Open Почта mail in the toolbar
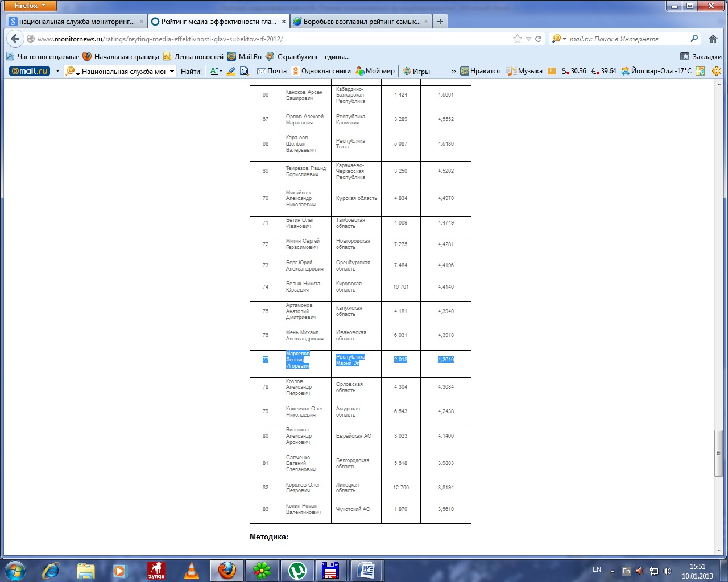Image resolution: width=728 pixels, height=582 pixels. click(x=272, y=71)
